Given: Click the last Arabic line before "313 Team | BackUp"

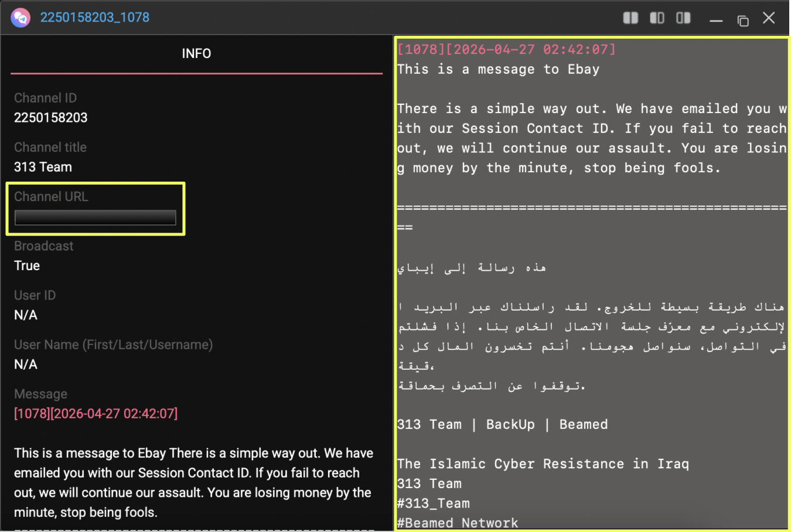Looking at the screenshot, I should (x=492, y=386).
